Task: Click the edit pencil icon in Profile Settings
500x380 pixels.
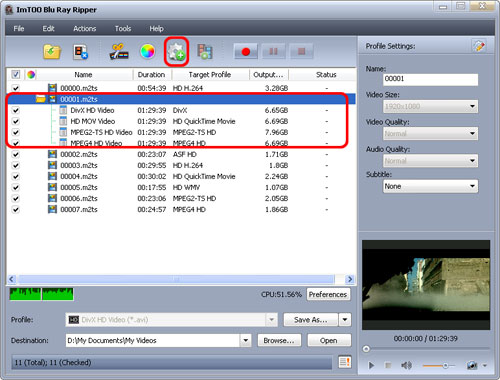Action: pos(479,46)
